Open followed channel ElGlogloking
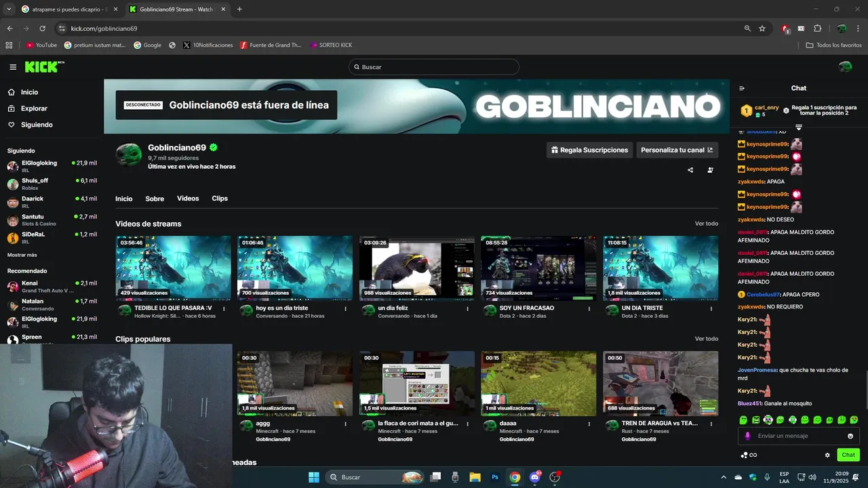Viewport: 868px width, 488px height. [52, 166]
